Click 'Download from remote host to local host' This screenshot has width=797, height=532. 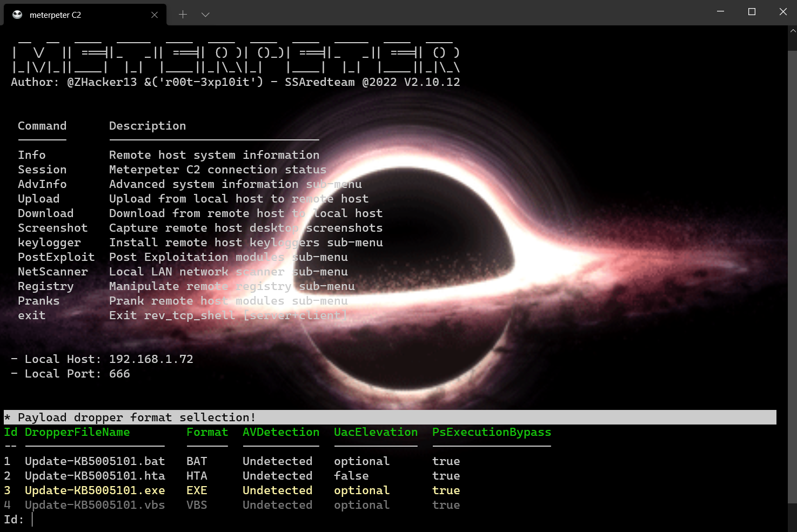click(246, 213)
